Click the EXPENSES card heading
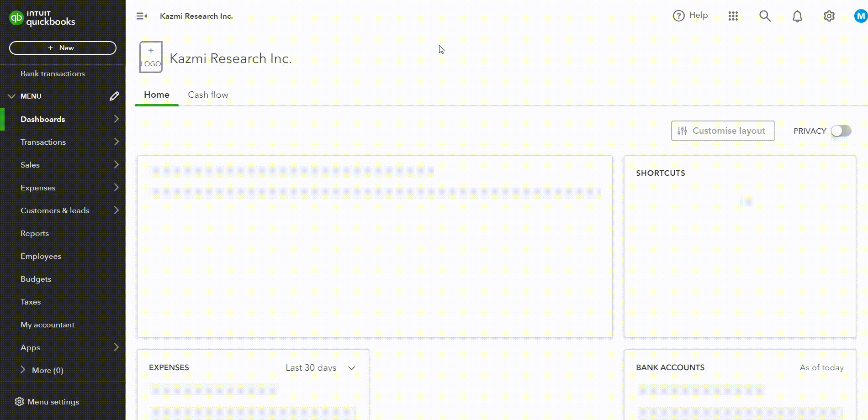Viewport: 868px width, 420px height. 169,367
